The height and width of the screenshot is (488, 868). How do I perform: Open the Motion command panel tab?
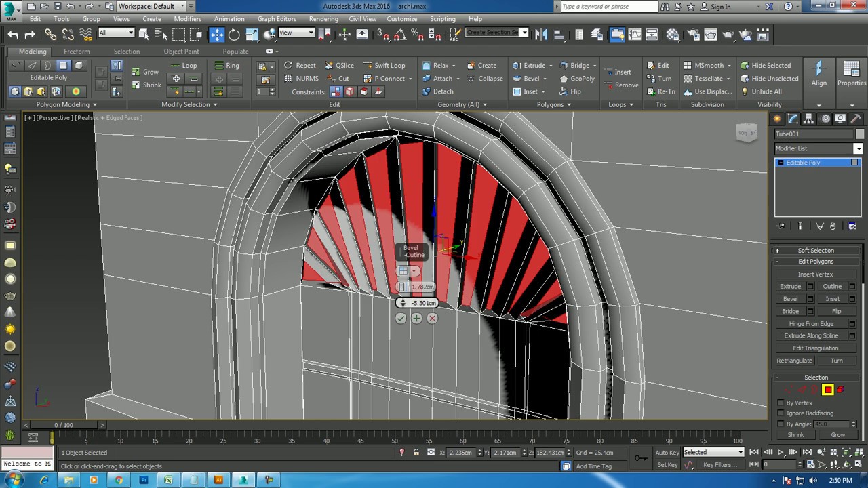tap(825, 119)
